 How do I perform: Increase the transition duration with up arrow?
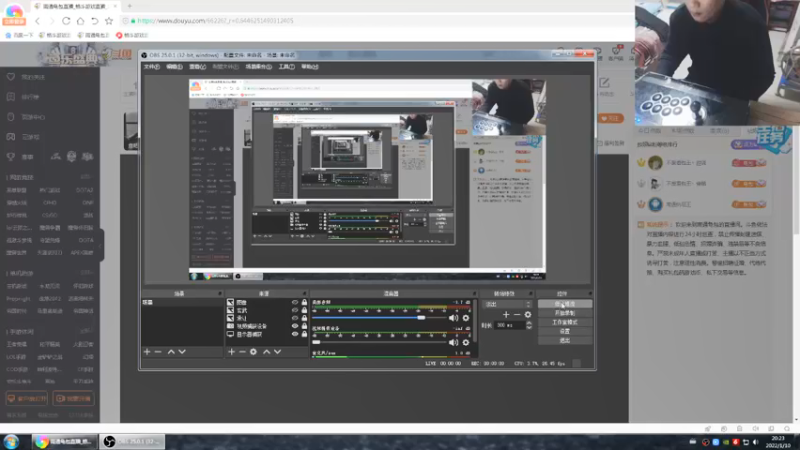pyautogui.click(x=529, y=323)
